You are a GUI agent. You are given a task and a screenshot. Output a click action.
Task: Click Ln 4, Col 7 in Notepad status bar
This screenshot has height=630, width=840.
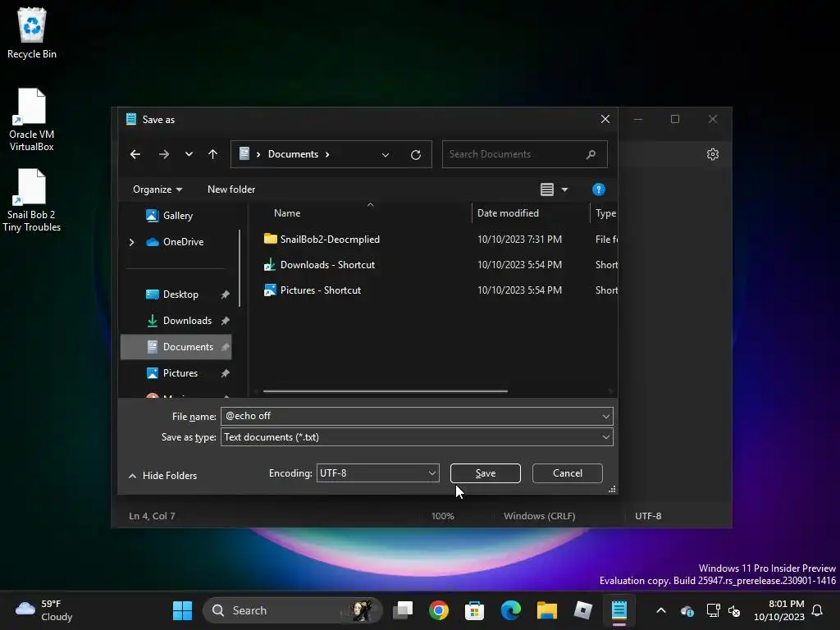tap(152, 516)
